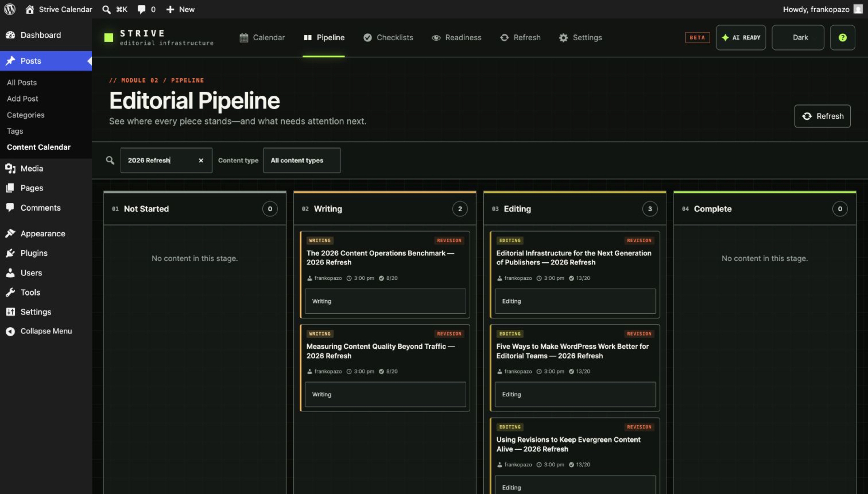The width and height of the screenshot is (868, 494).
Task: Click the Dashboard gauge icon
Action: coord(10,35)
